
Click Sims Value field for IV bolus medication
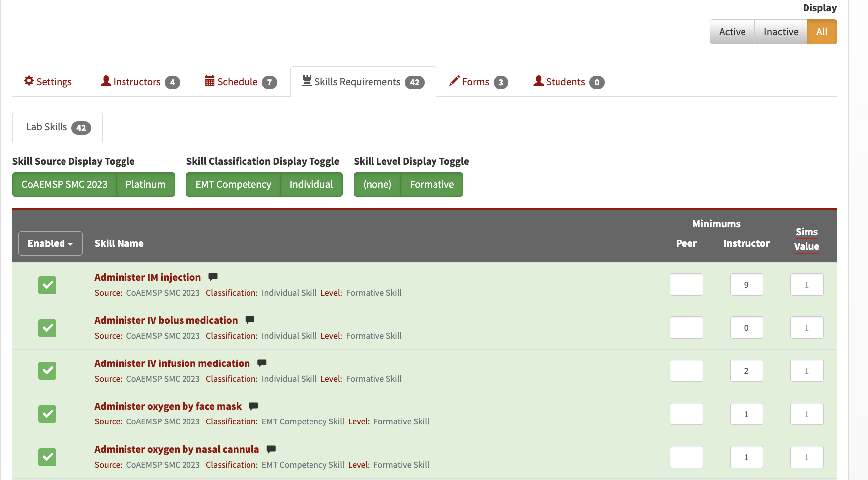[807, 328]
